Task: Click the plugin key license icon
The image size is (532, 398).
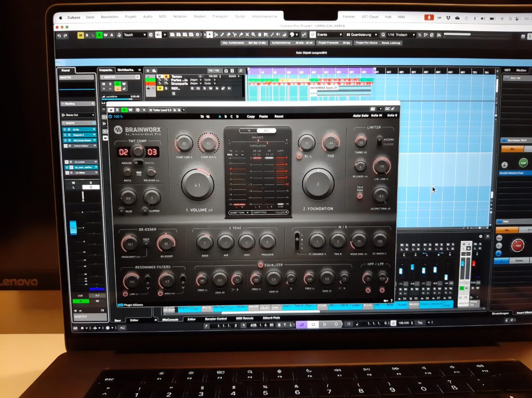Action: coord(386,300)
